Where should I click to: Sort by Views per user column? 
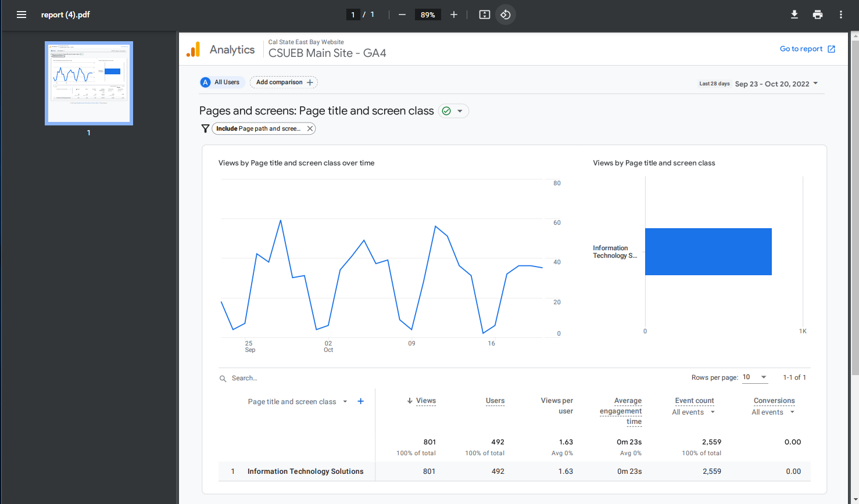click(x=557, y=406)
